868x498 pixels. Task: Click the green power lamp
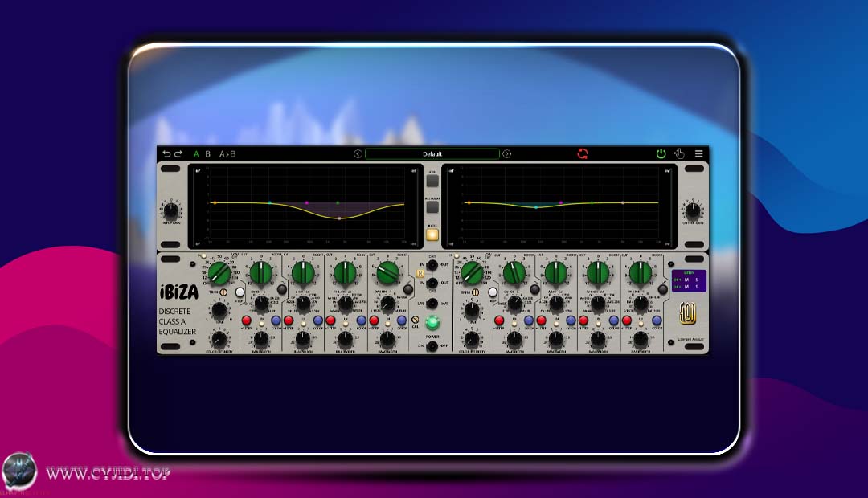point(432,321)
